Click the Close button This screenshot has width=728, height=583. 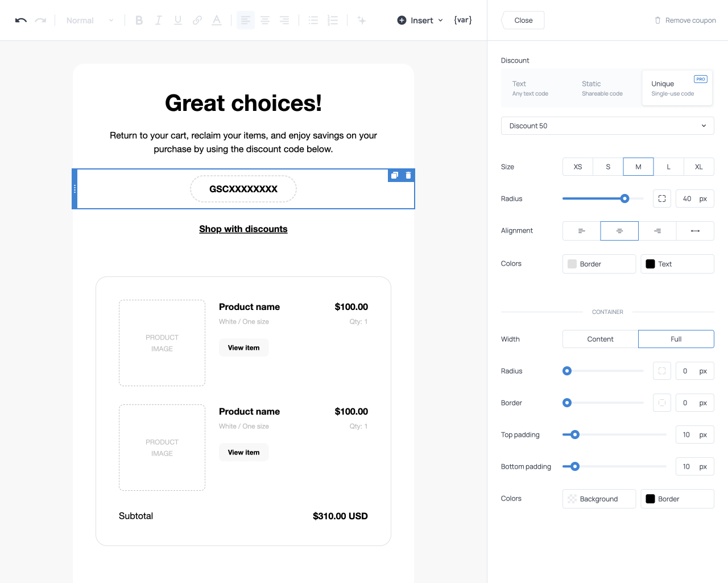click(x=523, y=20)
